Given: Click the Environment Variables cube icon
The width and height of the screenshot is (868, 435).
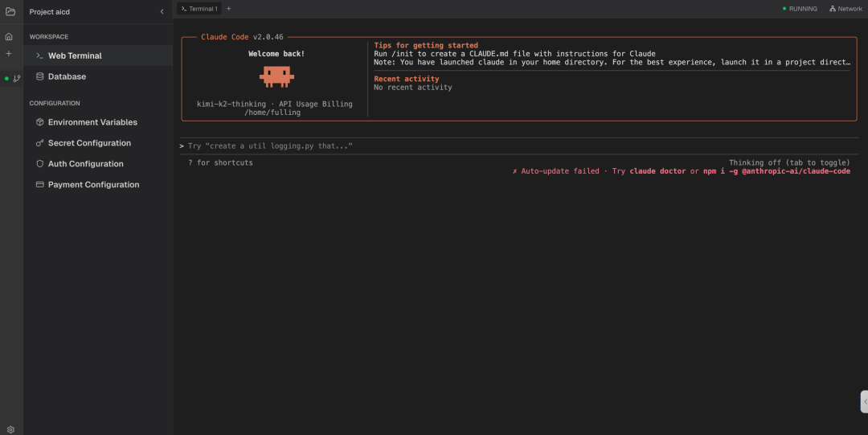Looking at the screenshot, I should (40, 122).
